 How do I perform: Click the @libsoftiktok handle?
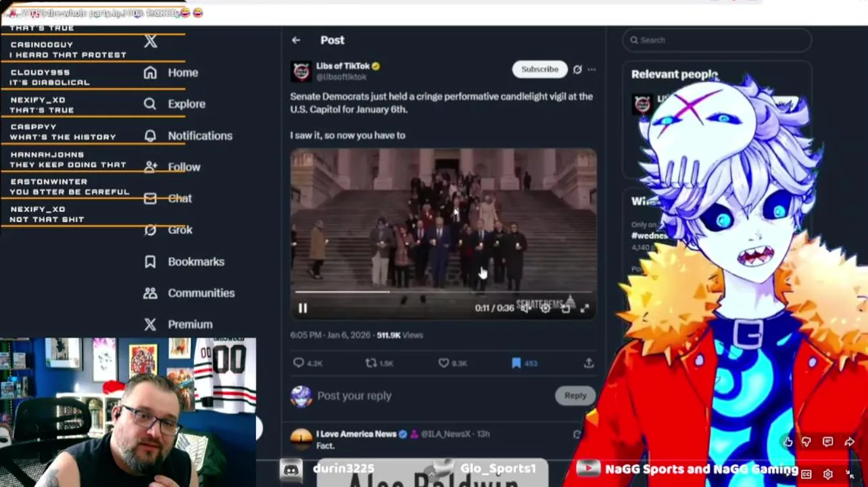point(341,77)
